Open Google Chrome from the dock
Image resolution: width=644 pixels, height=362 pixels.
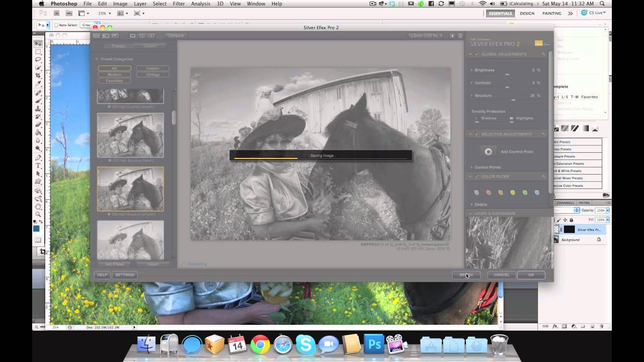click(260, 344)
